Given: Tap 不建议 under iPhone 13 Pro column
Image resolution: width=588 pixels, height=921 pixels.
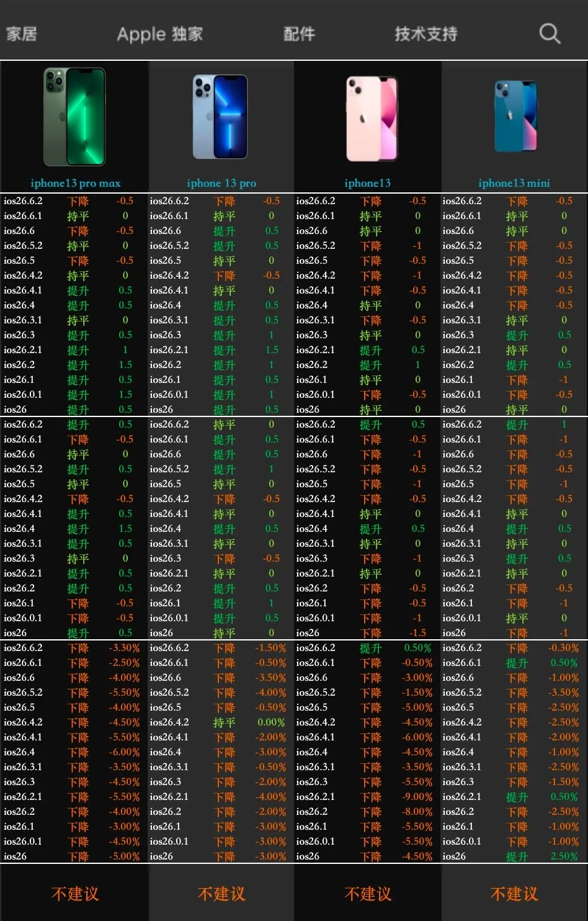Looking at the screenshot, I should point(221,894).
